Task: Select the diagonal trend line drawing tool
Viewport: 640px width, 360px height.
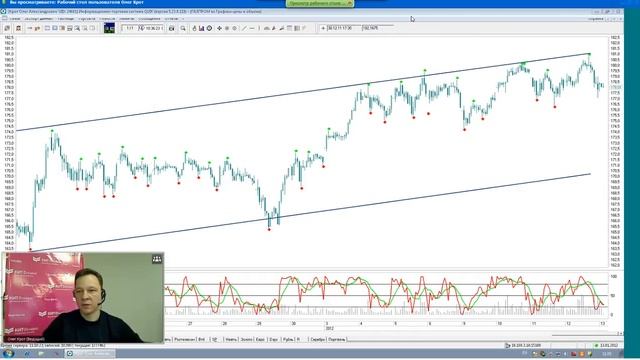Action: 244,28
